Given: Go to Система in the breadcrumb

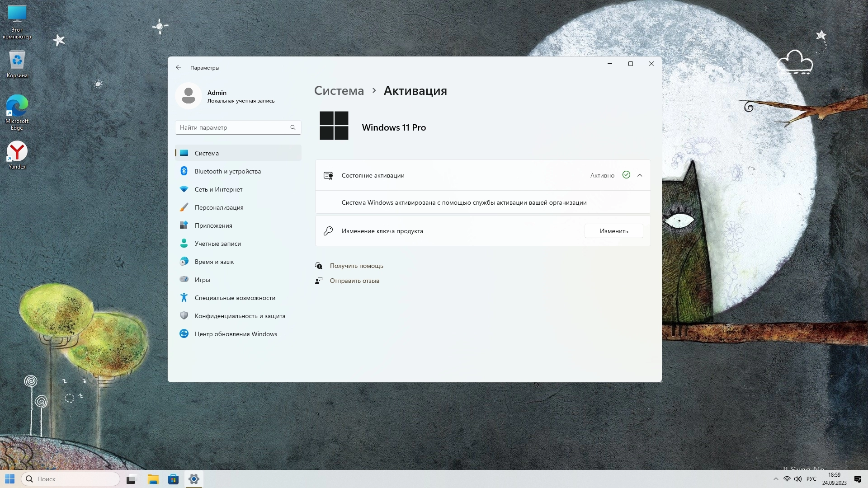Looking at the screenshot, I should 339,91.
